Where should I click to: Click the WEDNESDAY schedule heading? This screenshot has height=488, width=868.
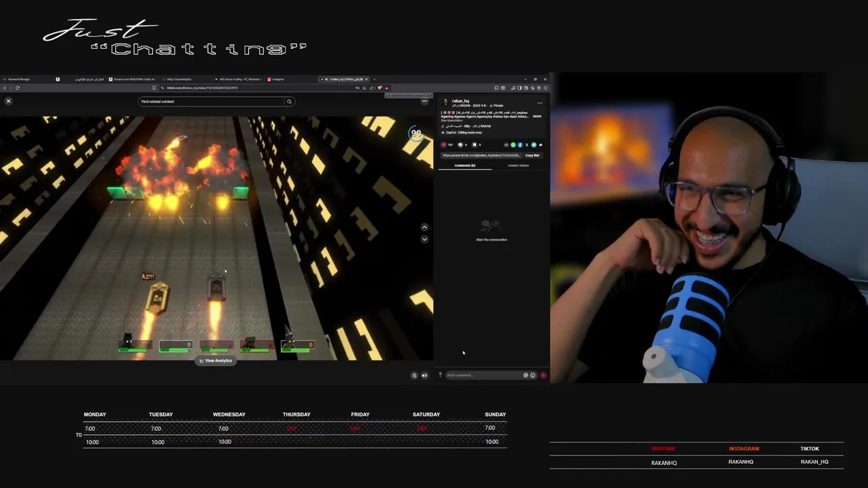pyautogui.click(x=229, y=414)
